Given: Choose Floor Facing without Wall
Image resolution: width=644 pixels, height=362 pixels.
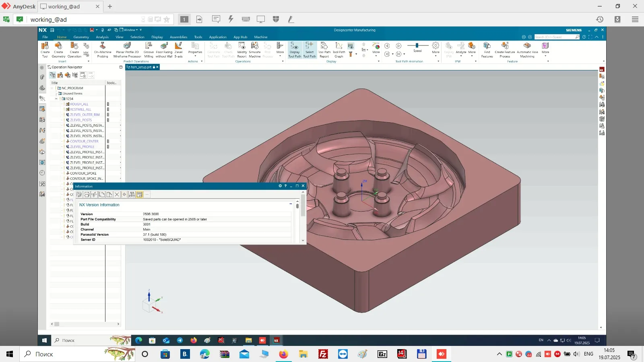Looking at the screenshot, I should coord(164,50).
